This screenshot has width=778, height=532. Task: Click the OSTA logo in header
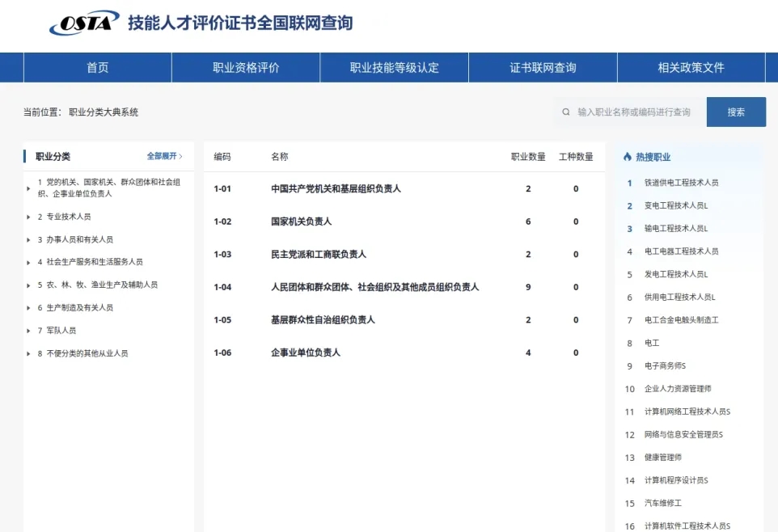pyautogui.click(x=83, y=23)
